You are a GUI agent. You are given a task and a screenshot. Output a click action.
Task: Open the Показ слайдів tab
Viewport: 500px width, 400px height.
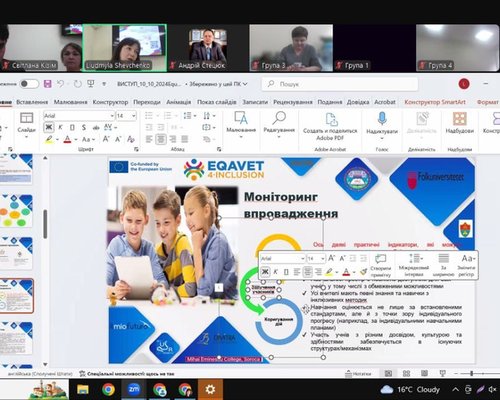coord(217,102)
